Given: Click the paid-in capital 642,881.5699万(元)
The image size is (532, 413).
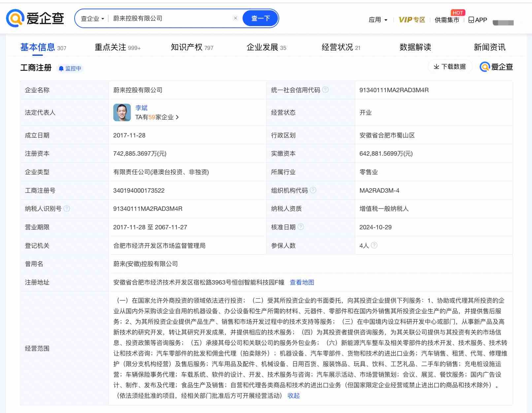Looking at the screenshot, I should 386,153.
